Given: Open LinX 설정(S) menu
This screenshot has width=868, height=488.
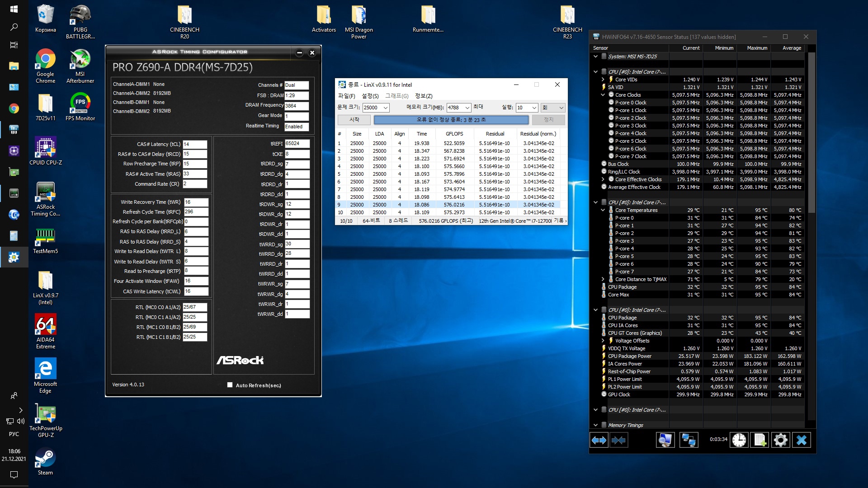Looking at the screenshot, I should (x=370, y=96).
